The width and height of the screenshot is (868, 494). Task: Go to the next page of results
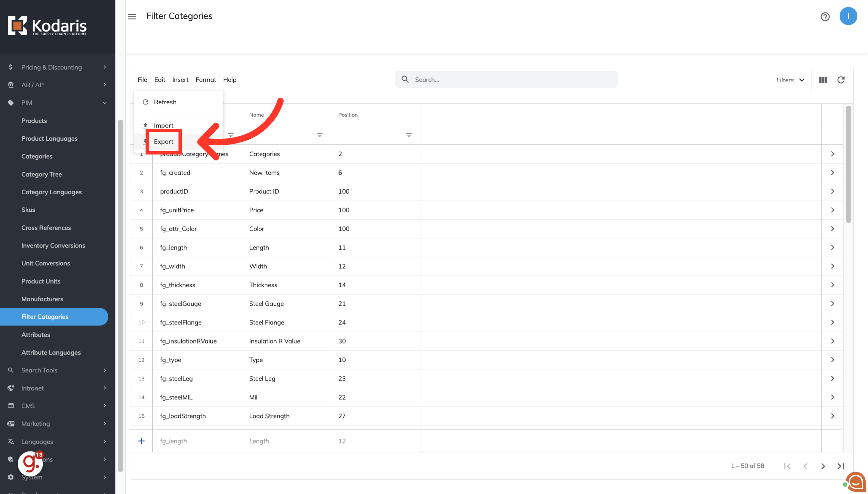(x=823, y=466)
